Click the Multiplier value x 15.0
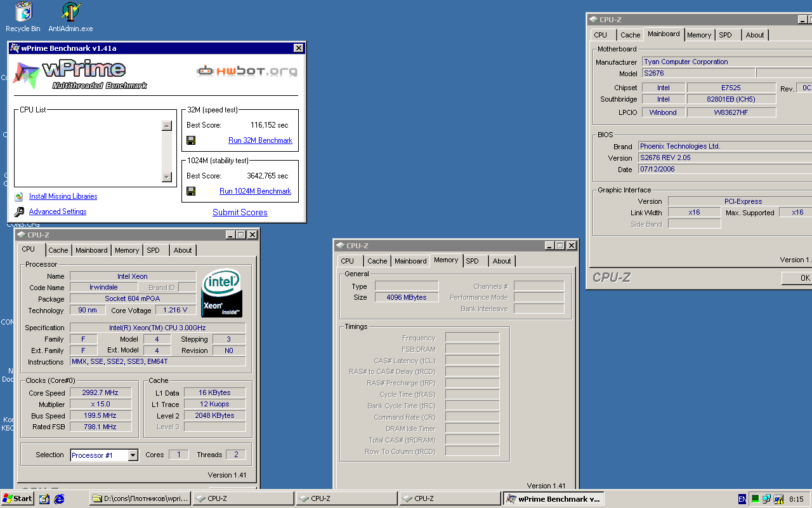 click(x=100, y=404)
